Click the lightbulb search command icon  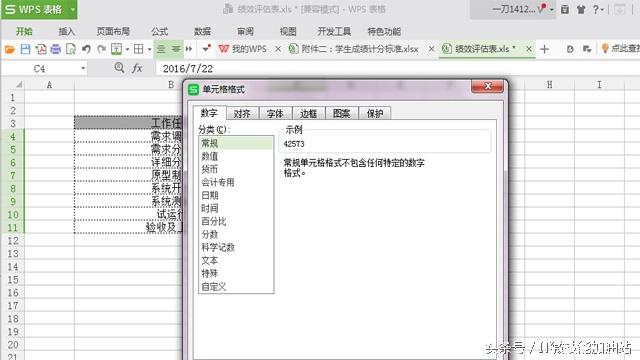[x=605, y=49]
